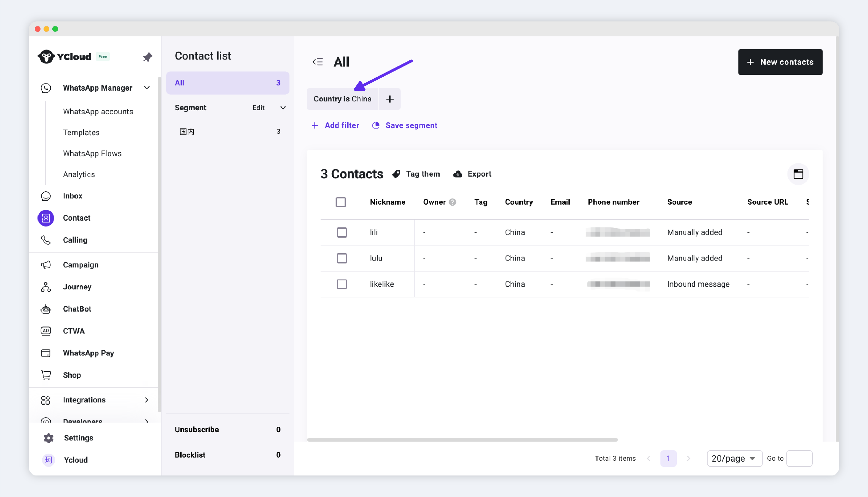
Task: Click the Owner help question icon
Action: tap(453, 202)
